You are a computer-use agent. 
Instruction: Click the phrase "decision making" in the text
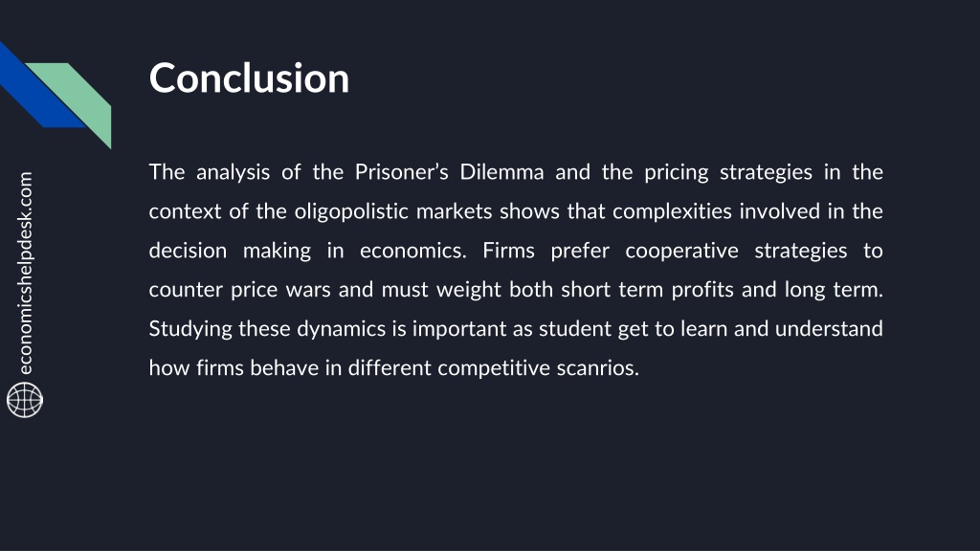230,252
